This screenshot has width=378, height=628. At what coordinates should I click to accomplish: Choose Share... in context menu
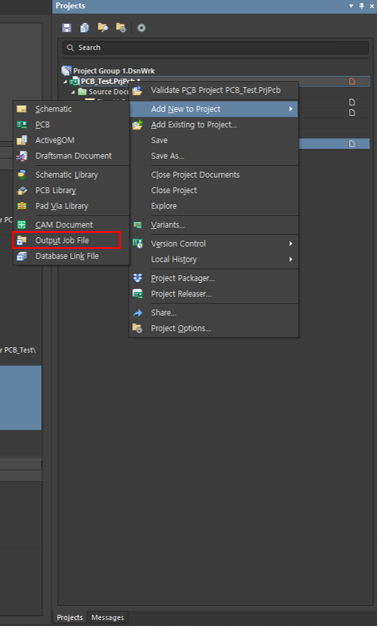[163, 312]
